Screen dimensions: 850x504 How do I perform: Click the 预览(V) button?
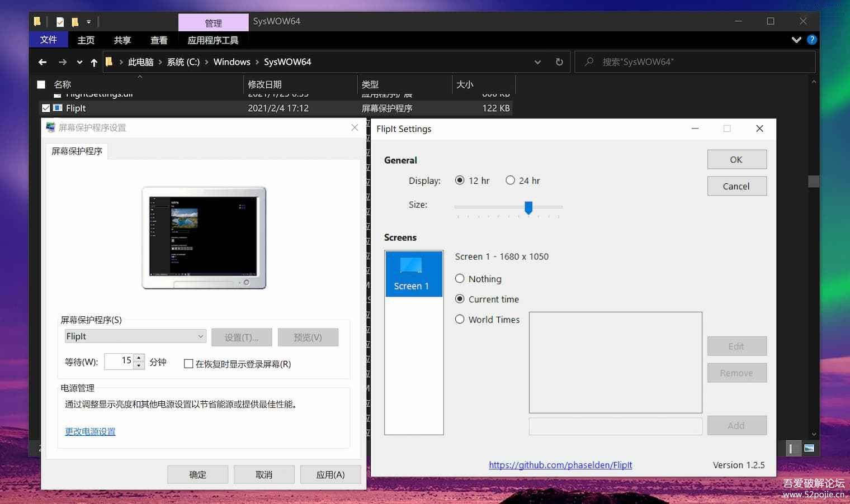click(x=308, y=337)
